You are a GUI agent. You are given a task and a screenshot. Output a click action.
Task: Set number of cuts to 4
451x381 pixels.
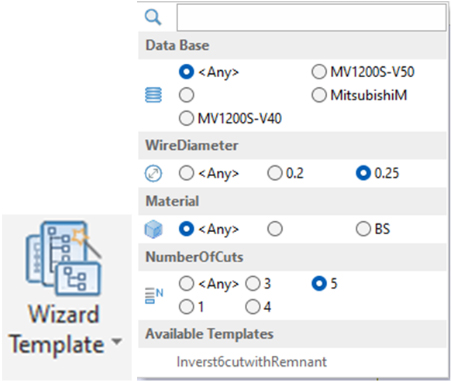coord(258,307)
